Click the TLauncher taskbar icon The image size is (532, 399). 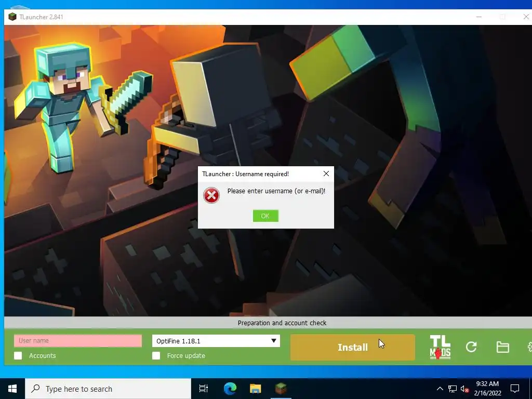pyautogui.click(x=281, y=389)
